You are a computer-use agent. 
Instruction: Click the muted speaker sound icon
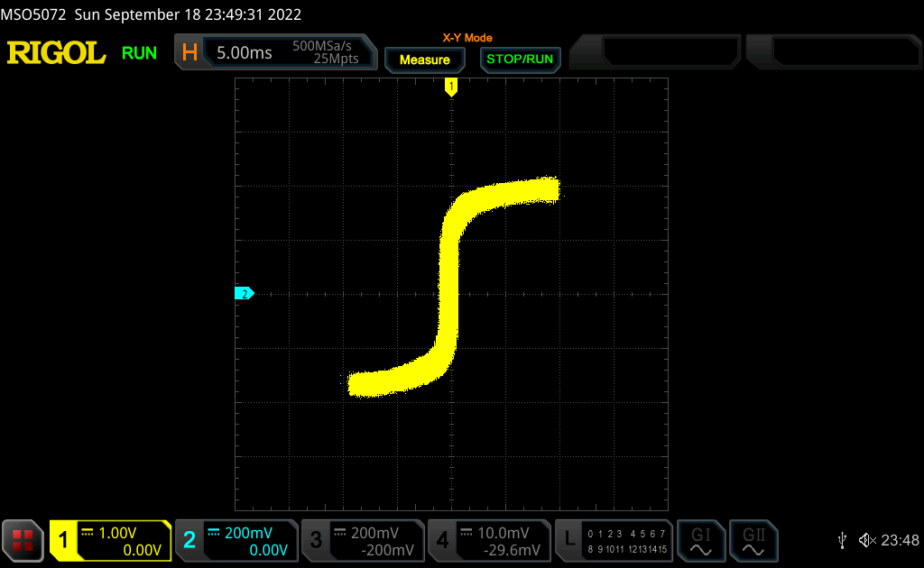(x=866, y=540)
